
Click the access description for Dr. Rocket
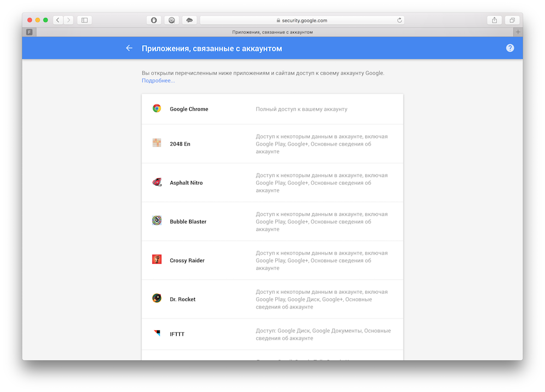tap(322, 299)
